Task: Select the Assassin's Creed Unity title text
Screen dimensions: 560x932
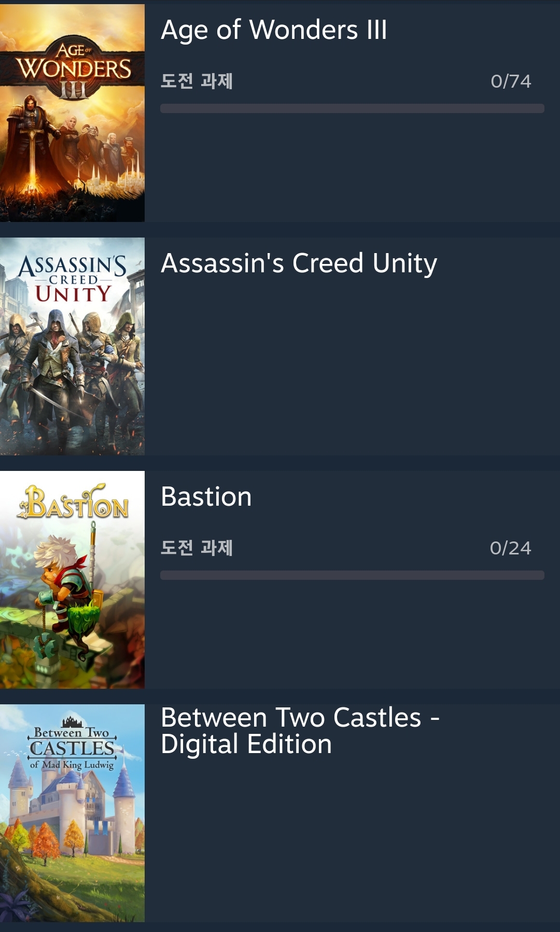Action: coord(299,263)
